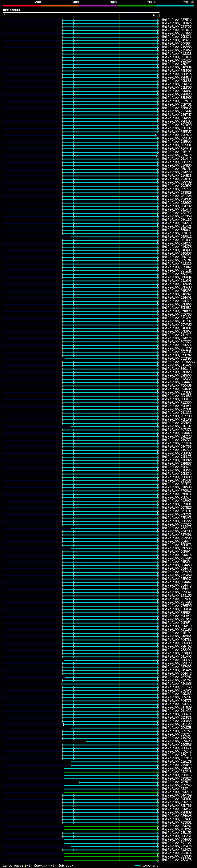Viewport: 197px width, 868px height.
Task: Open hit UniRef100_P04783
Action: click(x=177, y=531)
